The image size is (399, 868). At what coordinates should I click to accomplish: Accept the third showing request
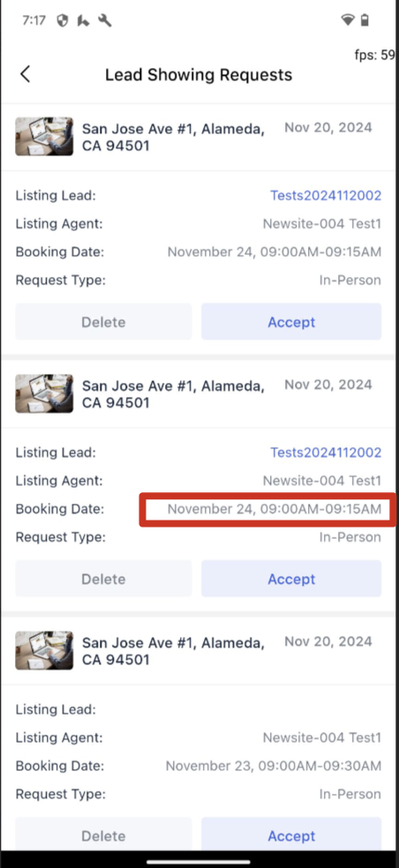[291, 834]
